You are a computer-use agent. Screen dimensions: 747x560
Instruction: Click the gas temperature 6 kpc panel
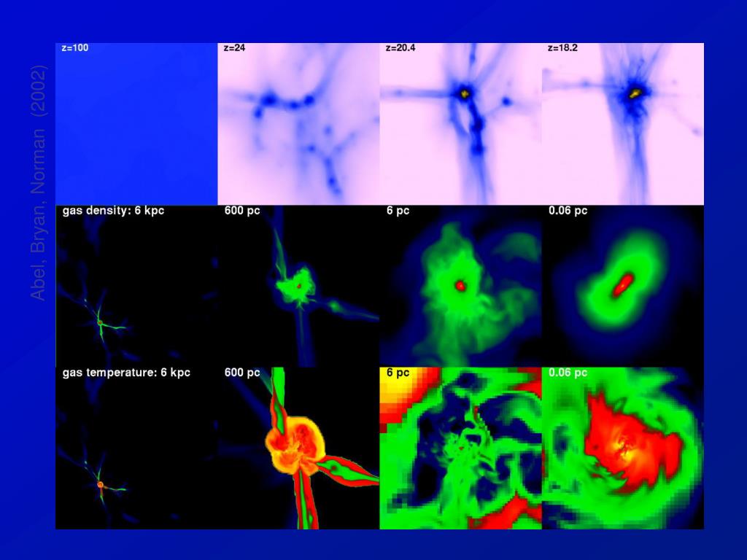(136, 448)
